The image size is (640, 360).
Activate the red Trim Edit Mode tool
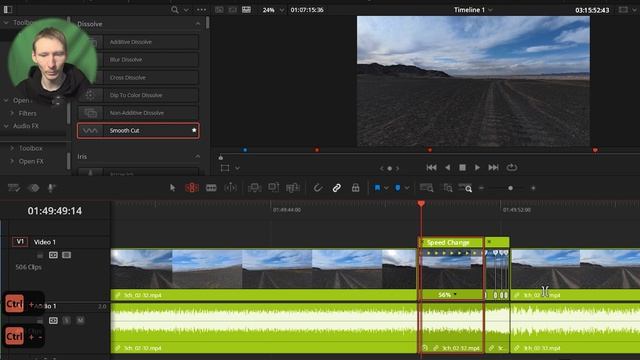point(192,188)
